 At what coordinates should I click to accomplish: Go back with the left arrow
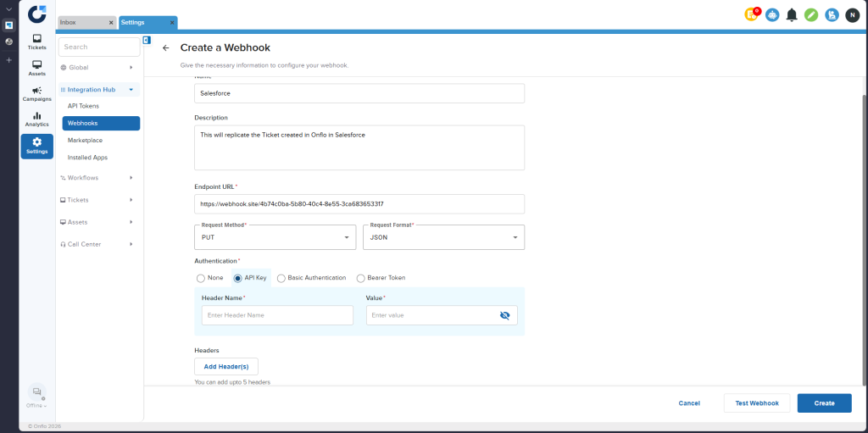165,48
